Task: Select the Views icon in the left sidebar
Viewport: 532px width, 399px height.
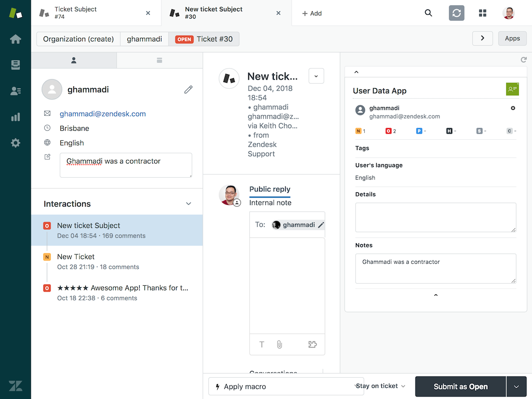Action: pos(16,65)
